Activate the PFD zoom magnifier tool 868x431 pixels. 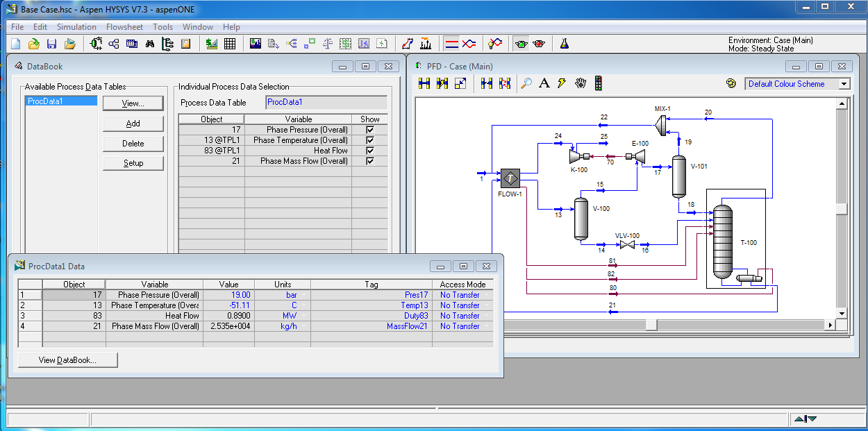[x=525, y=83]
